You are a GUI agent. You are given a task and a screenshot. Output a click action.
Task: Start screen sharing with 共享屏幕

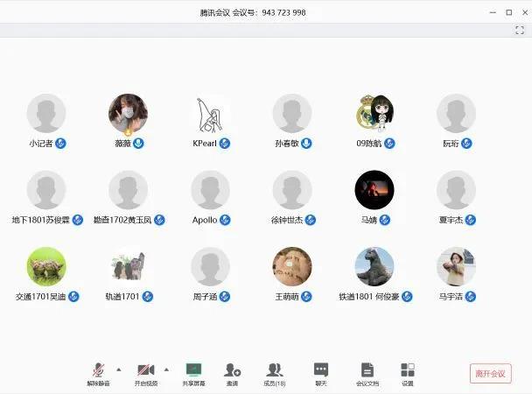click(194, 370)
